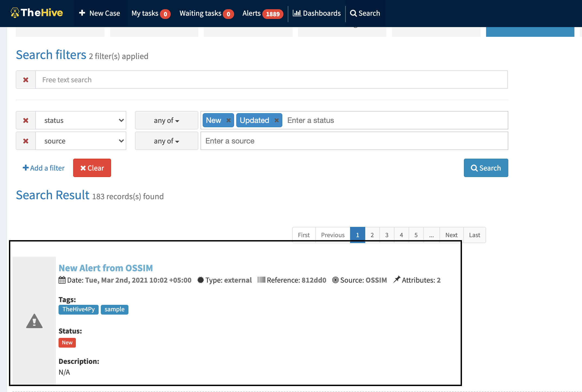
Task: Click the warning triangle icon on the alert
Action: coord(34,321)
